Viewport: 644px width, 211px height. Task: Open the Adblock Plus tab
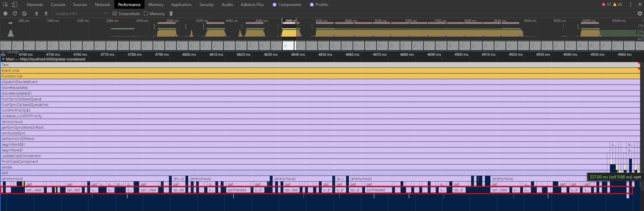point(252,4)
